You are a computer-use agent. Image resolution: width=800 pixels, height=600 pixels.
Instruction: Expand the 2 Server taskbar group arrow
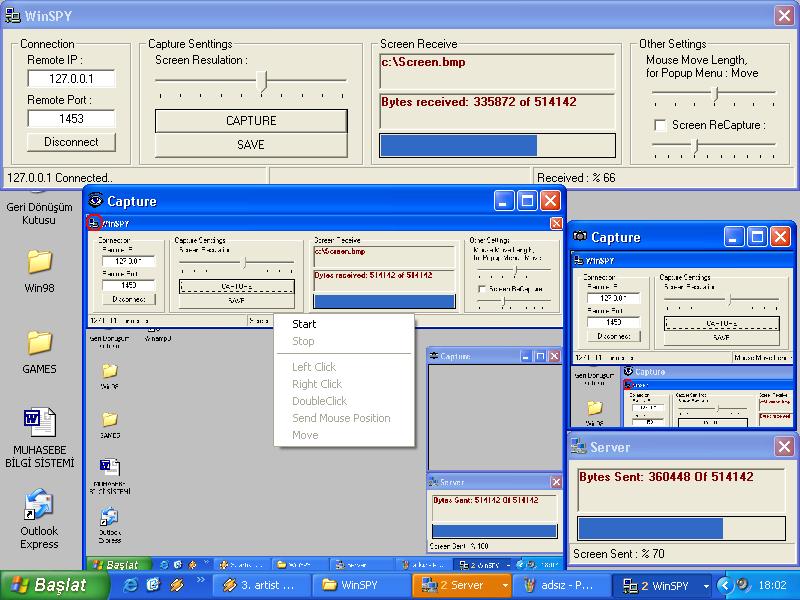point(505,585)
